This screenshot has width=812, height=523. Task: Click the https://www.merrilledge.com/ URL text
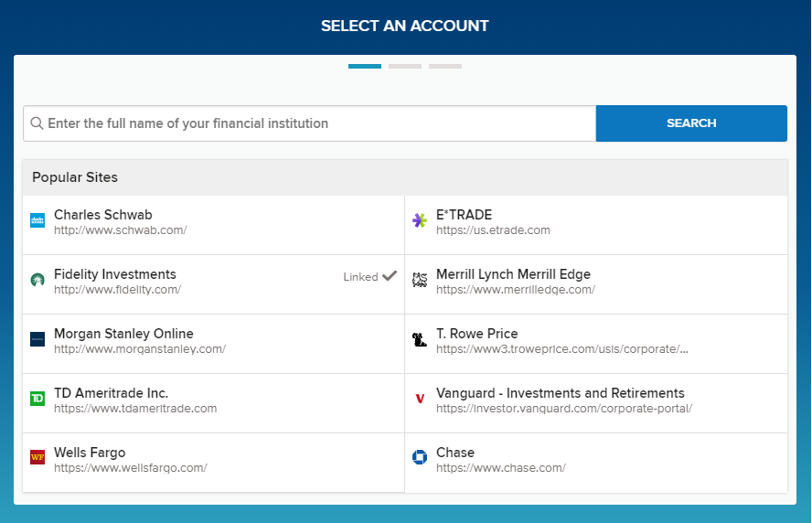(x=516, y=290)
